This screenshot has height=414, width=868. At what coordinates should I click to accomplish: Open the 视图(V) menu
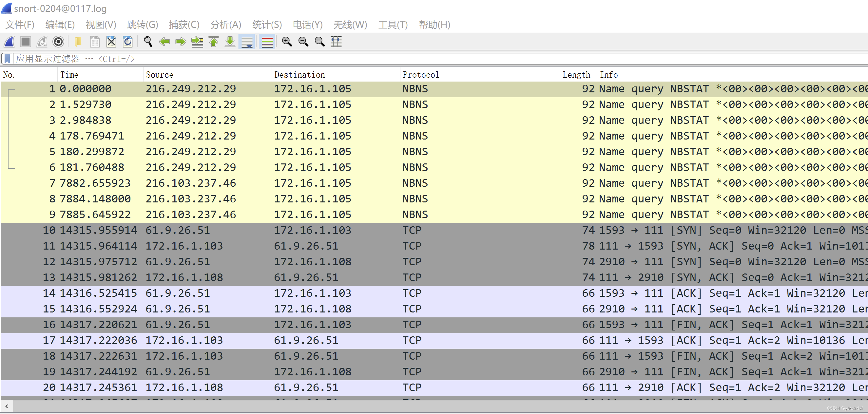point(101,25)
